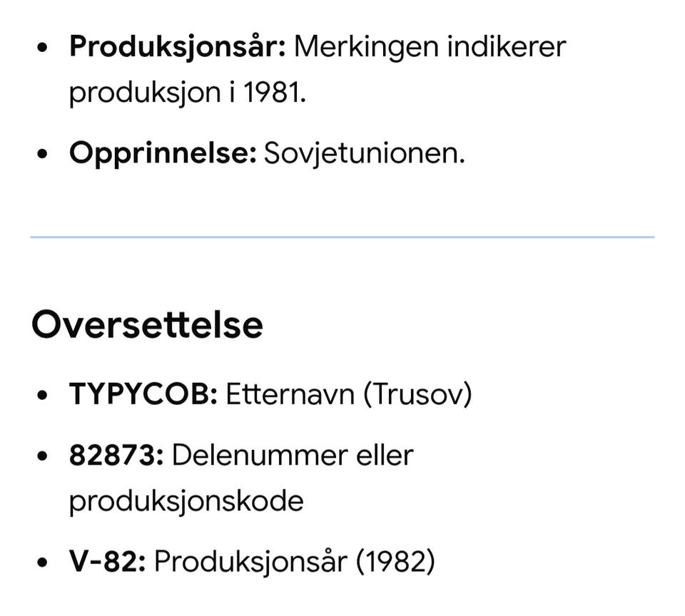Click the text 'Produksjonsår (1982)'
This screenshot has height=616, width=685.
[295, 561]
